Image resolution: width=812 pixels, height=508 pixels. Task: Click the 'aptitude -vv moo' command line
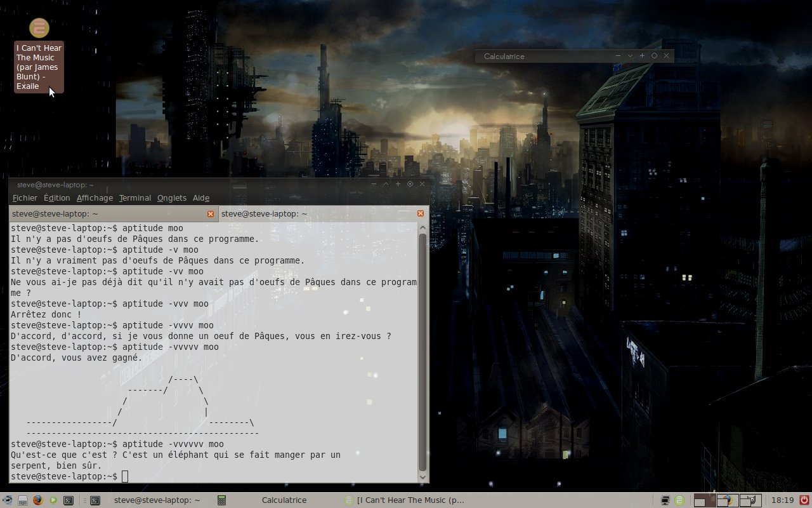(x=163, y=271)
